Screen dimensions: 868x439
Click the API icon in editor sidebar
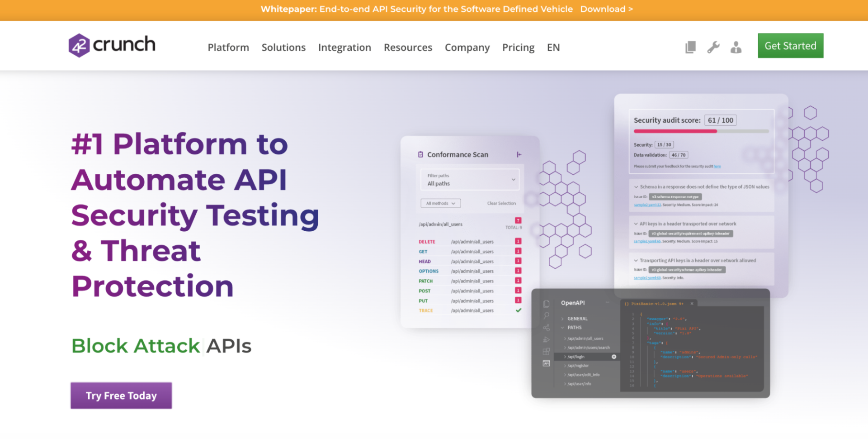pyautogui.click(x=547, y=363)
